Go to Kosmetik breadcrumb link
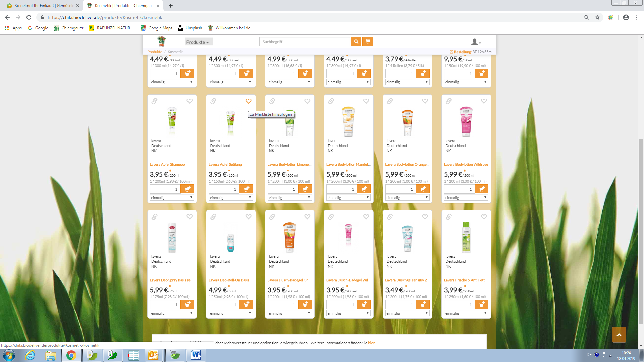The width and height of the screenshot is (644, 362). coord(175,52)
